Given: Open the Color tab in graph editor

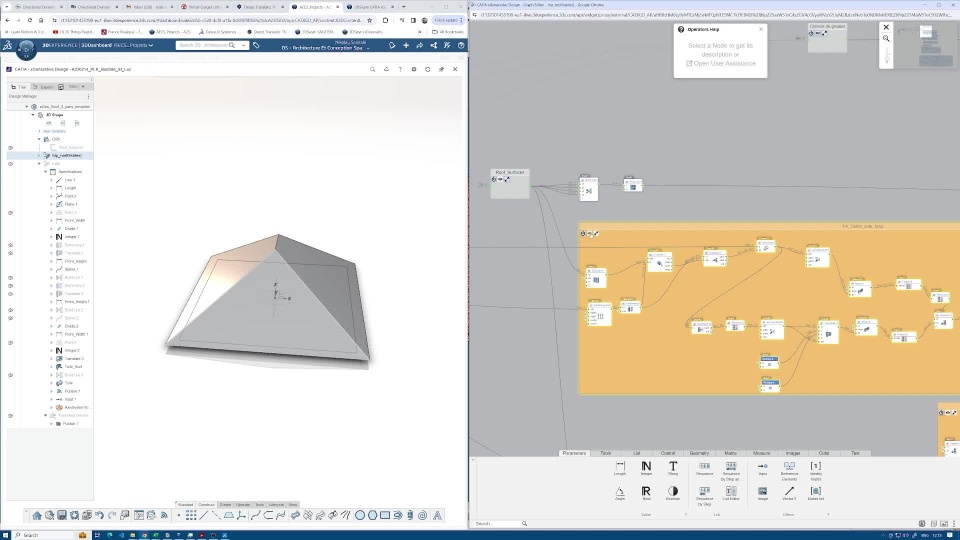Looking at the screenshot, I should tap(824, 453).
